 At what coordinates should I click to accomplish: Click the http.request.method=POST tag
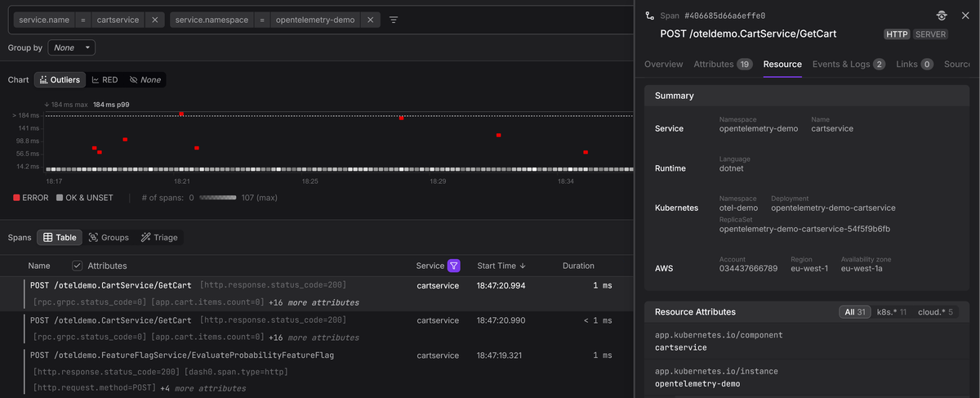tap(96, 388)
